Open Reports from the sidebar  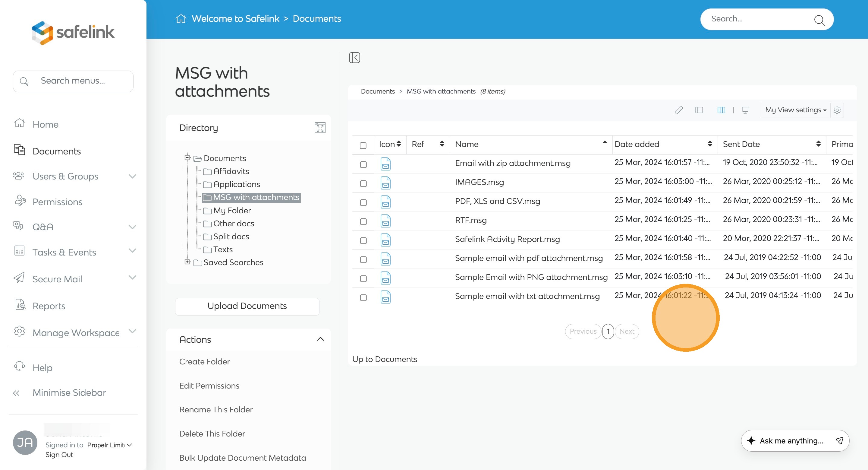pyautogui.click(x=49, y=306)
